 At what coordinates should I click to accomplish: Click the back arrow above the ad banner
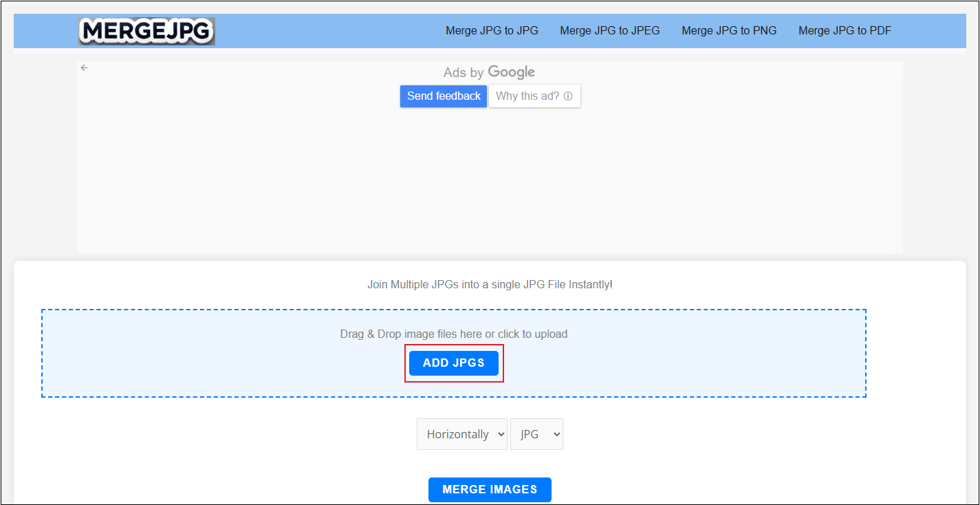(x=84, y=67)
